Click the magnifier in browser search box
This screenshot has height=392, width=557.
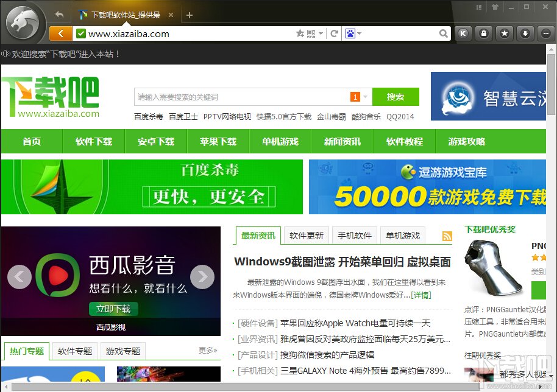tap(443, 33)
